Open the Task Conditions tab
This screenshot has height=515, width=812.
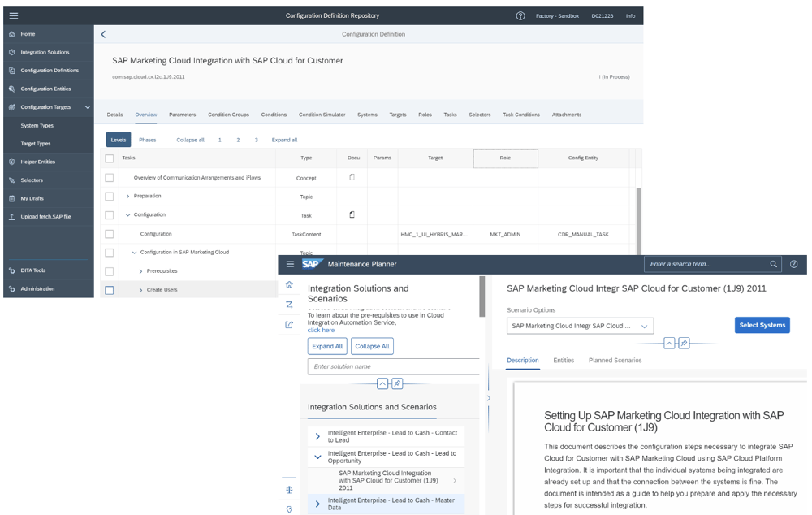[521, 115]
